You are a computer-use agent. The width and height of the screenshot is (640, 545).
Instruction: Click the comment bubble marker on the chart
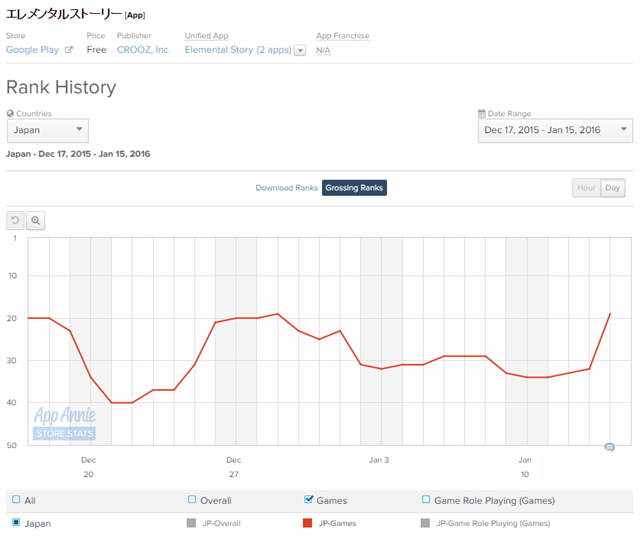point(609,447)
